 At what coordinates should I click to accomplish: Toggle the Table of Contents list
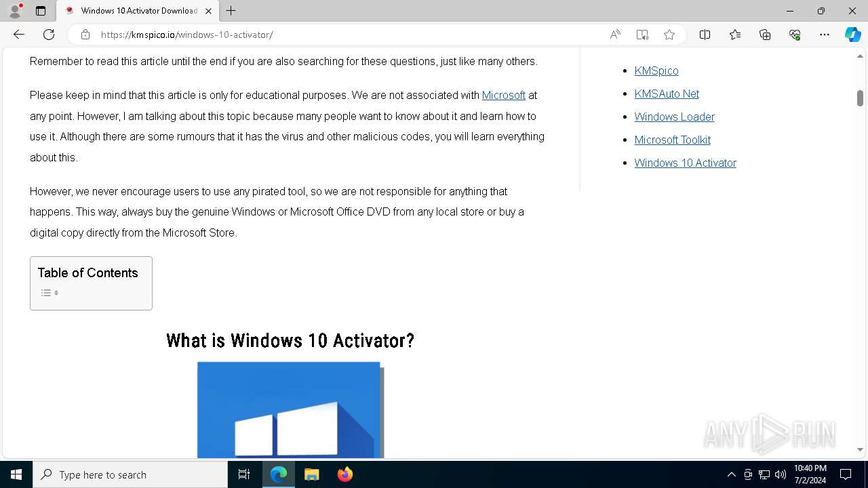tap(50, 293)
